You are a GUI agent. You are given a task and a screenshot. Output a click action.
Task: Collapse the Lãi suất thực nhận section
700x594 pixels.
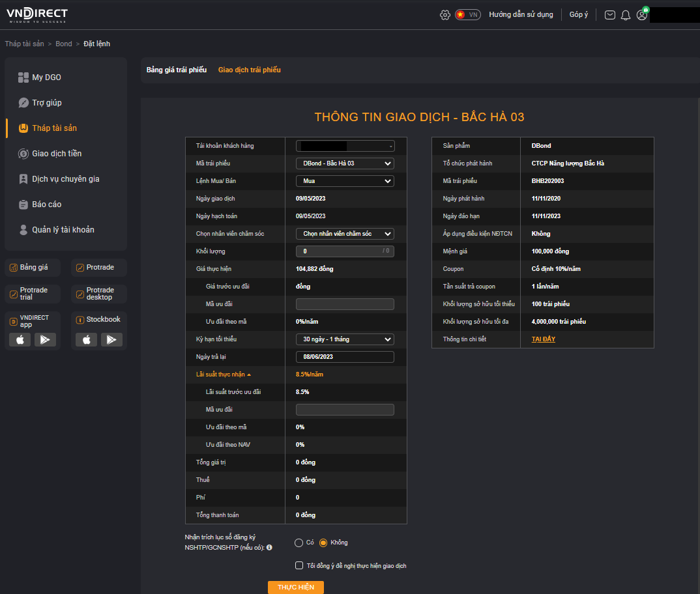point(223,375)
